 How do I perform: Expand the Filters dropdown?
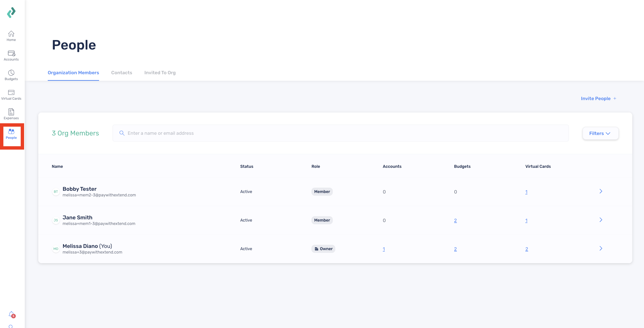tap(600, 133)
